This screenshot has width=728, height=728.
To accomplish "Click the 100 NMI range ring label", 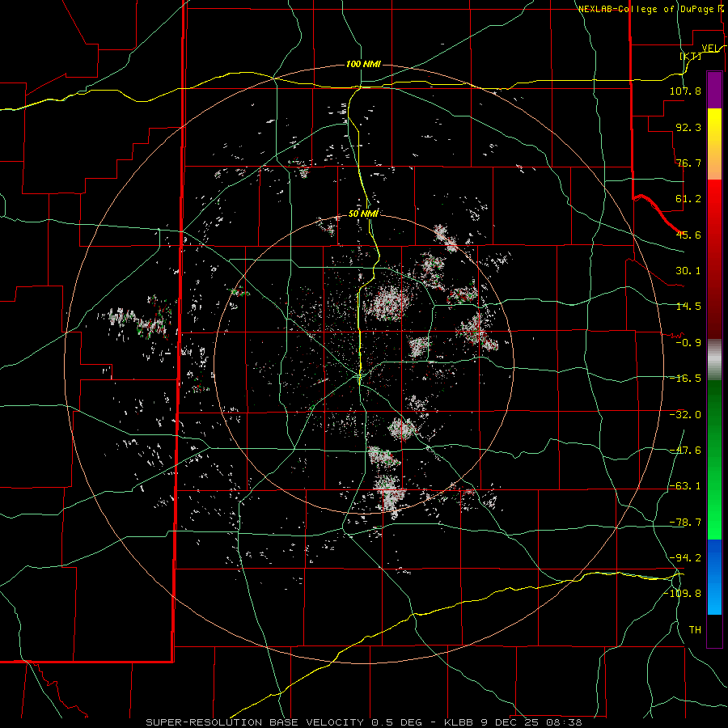I will click(363, 64).
